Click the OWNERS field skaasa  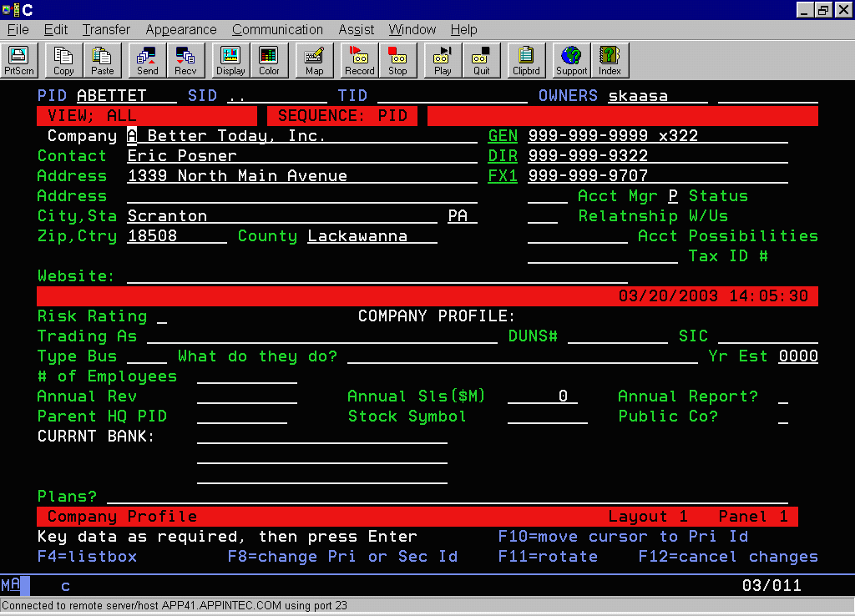click(x=658, y=95)
